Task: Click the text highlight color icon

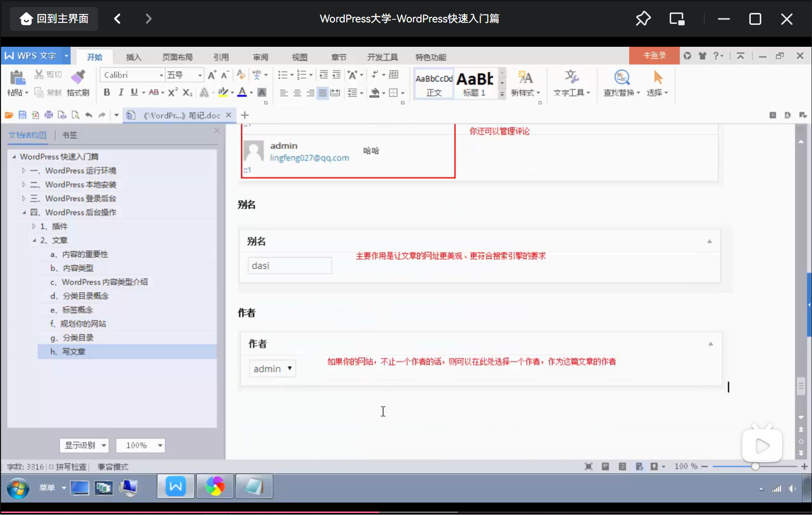Action: (x=223, y=92)
